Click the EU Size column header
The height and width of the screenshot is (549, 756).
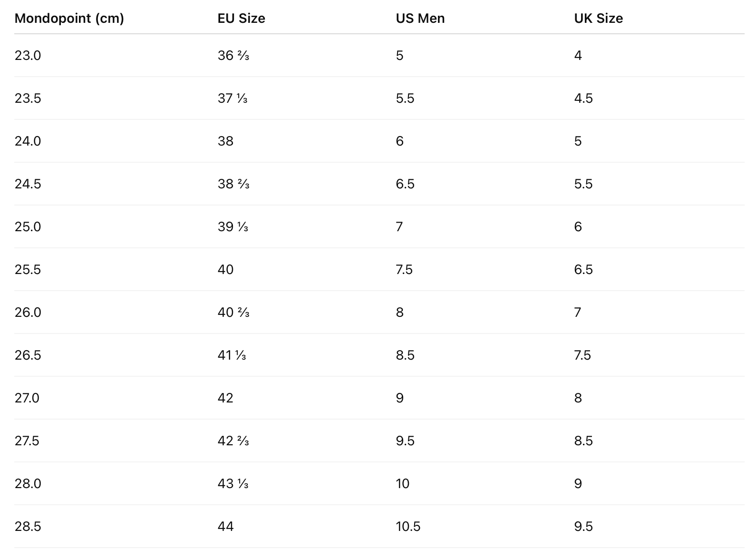tap(241, 18)
